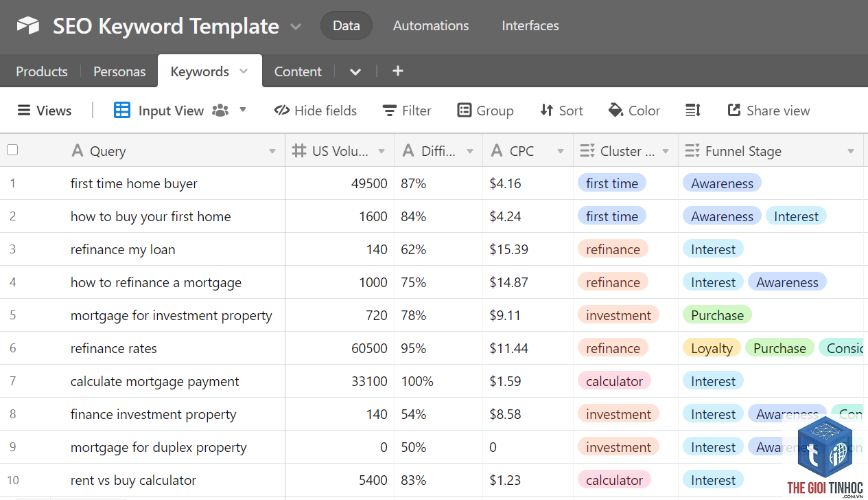Click the $15.39 CPC cell
868x500 pixels.
tap(528, 249)
